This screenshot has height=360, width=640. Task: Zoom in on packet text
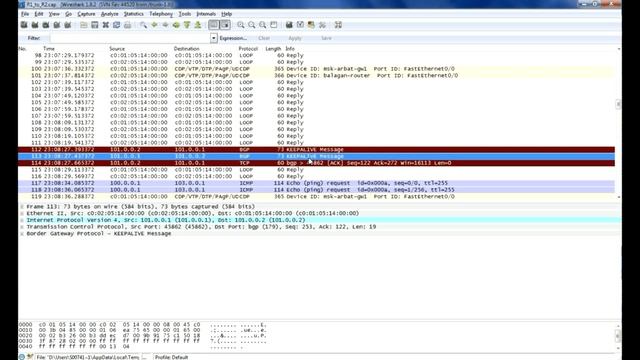[x=241, y=25]
